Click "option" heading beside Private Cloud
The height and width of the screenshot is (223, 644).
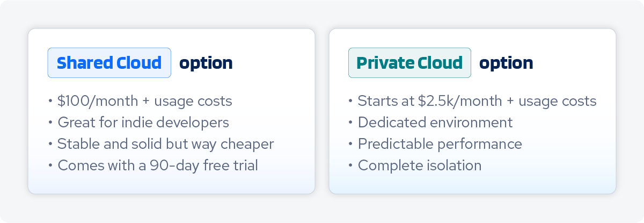(x=506, y=63)
